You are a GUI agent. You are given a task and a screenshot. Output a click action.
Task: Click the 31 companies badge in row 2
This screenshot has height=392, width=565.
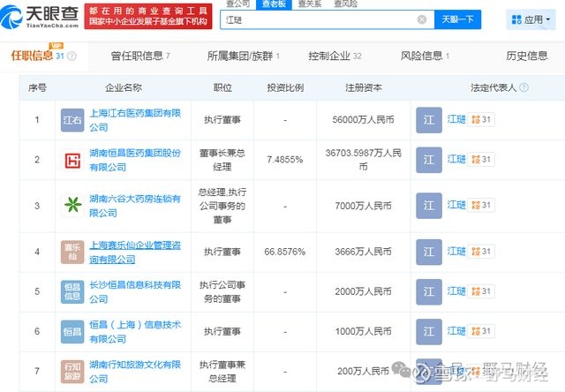pos(481,159)
